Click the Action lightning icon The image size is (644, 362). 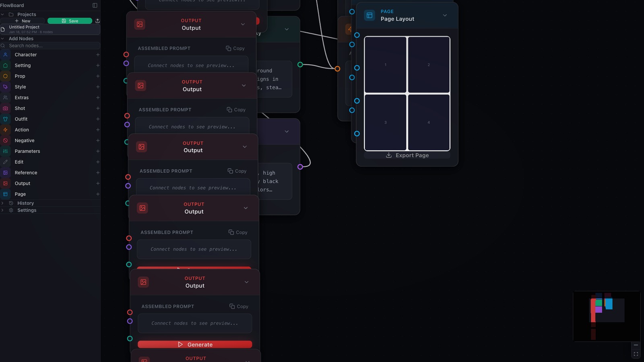5,130
